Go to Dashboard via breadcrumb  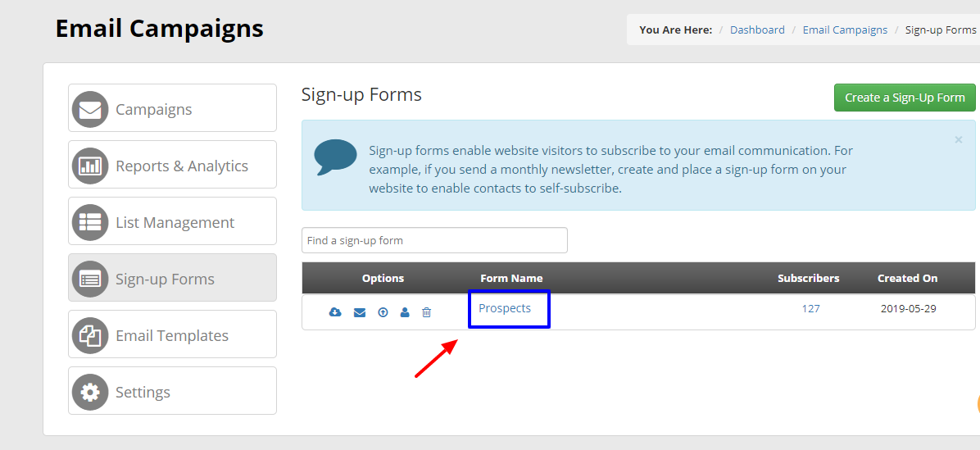tap(757, 30)
